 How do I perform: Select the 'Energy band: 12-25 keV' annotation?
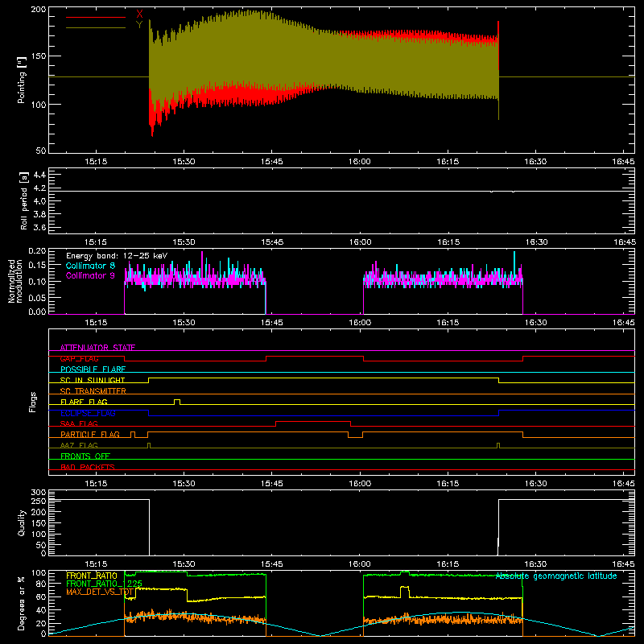pos(117,256)
